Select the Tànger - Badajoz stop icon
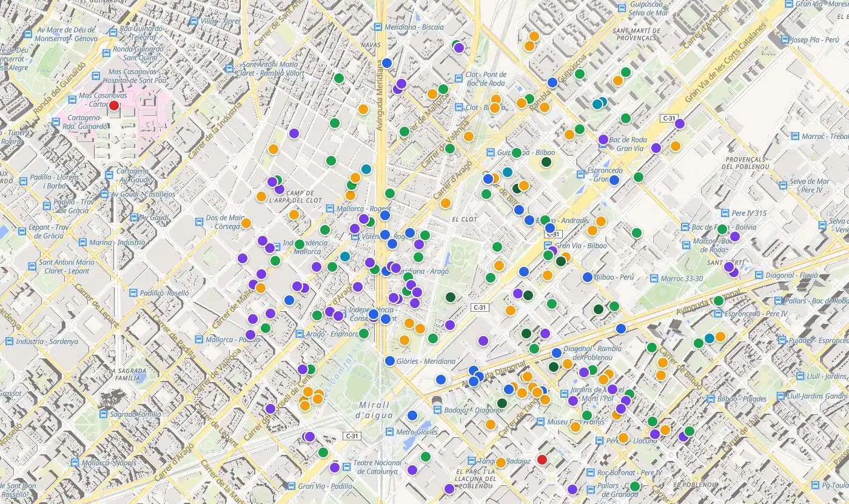The height and width of the screenshot is (504, 849). click(x=471, y=461)
